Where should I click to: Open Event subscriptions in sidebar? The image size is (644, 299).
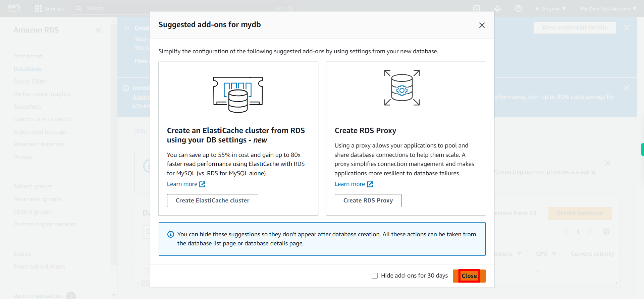tap(39, 266)
